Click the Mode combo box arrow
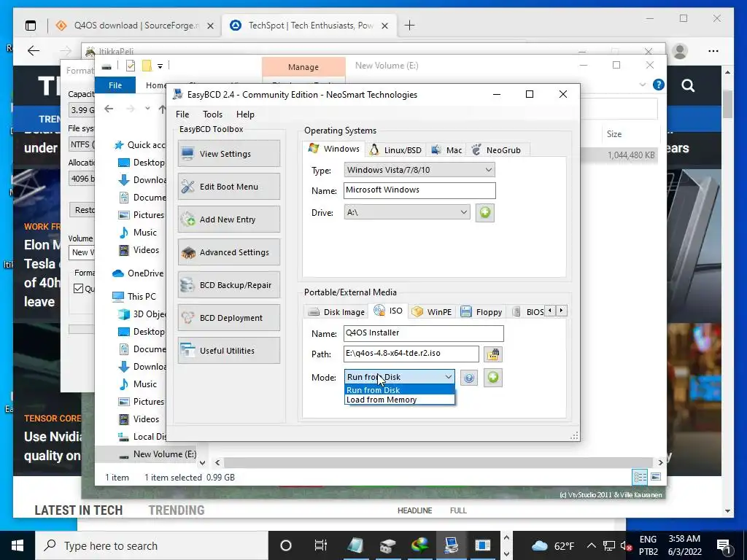 pyautogui.click(x=449, y=377)
